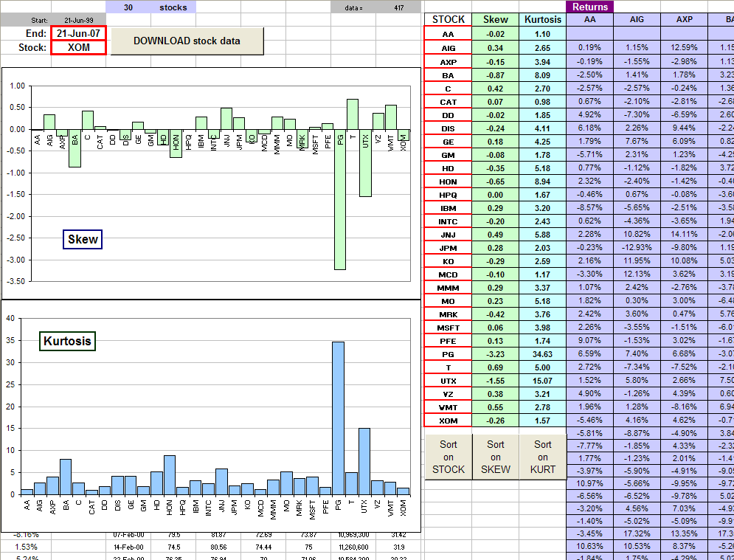Click the Sort on KURT button
The image size is (734, 560).
(x=543, y=457)
